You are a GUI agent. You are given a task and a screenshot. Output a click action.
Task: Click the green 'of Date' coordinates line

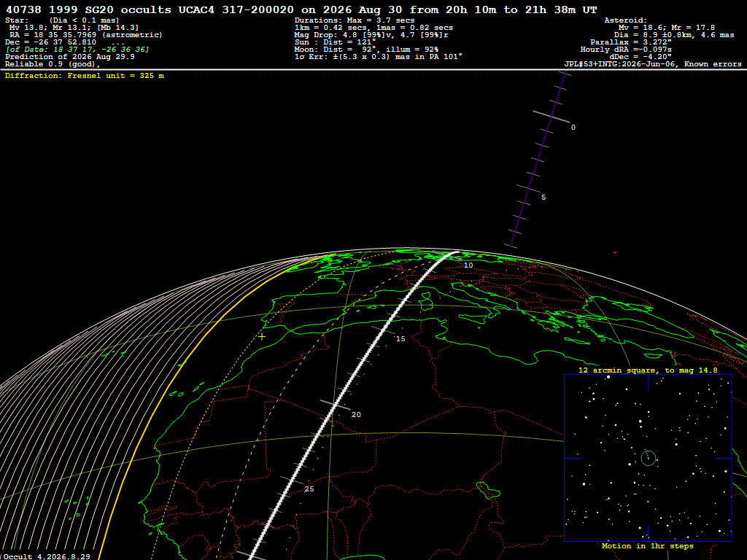click(x=77, y=50)
